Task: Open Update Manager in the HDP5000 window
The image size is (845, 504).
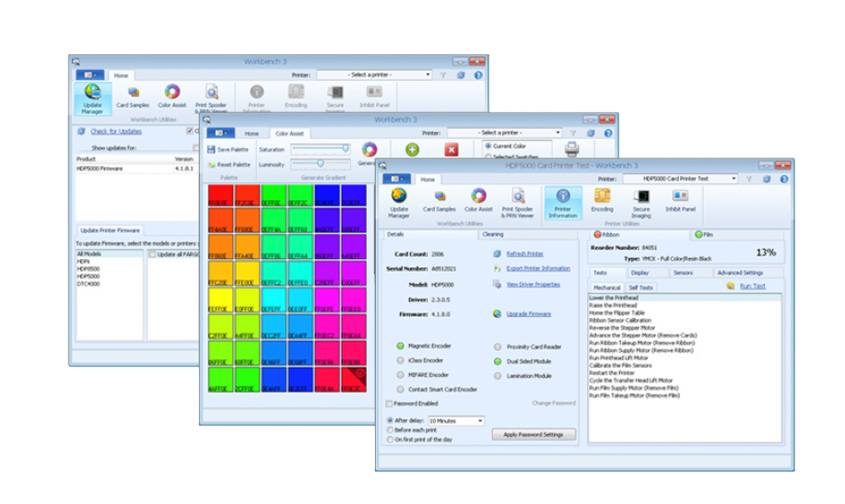Action: [x=399, y=203]
